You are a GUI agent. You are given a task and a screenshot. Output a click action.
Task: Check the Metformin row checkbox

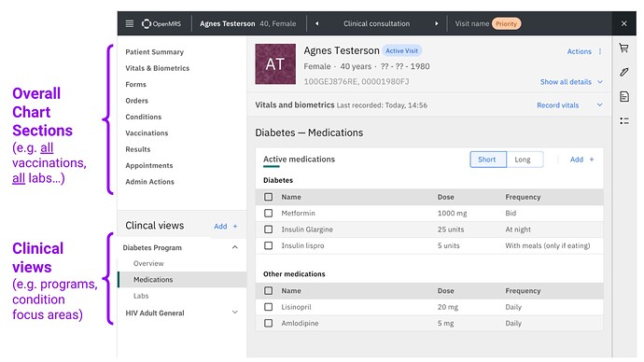(268, 213)
